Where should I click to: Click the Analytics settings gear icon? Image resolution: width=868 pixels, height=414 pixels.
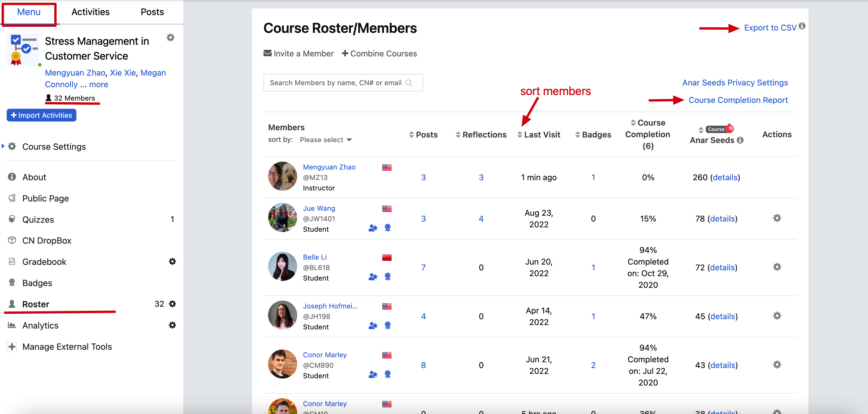[172, 325]
